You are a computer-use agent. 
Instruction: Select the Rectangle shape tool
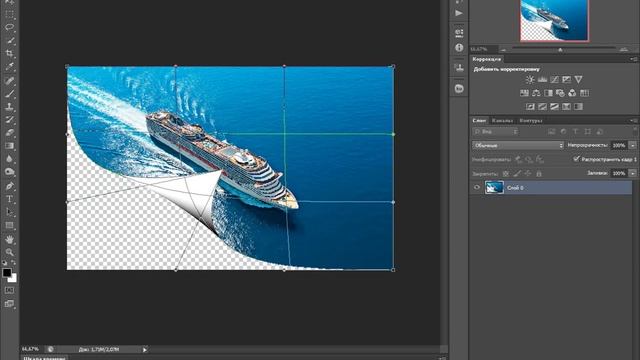[x=9, y=225]
